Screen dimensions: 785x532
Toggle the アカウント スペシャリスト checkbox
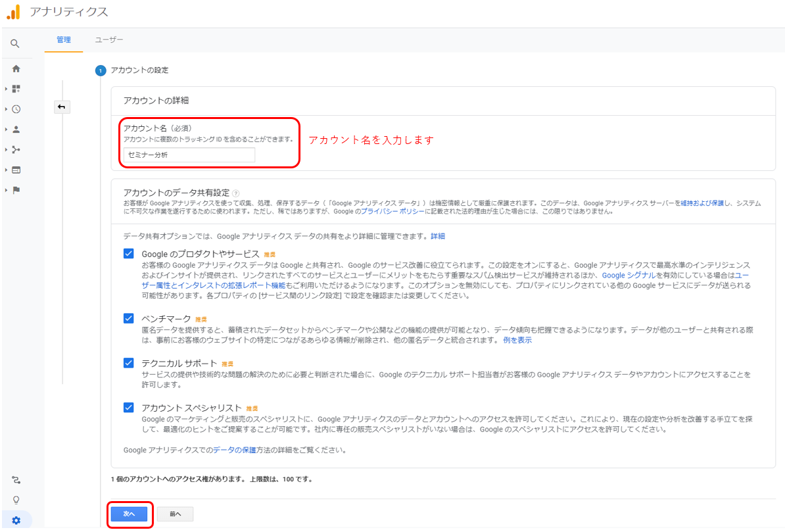(x=129, y=407)
